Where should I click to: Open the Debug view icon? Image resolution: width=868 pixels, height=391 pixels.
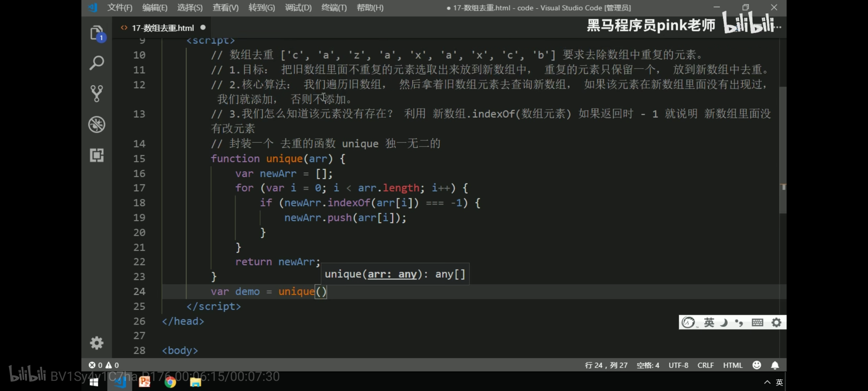coord(97,125)
